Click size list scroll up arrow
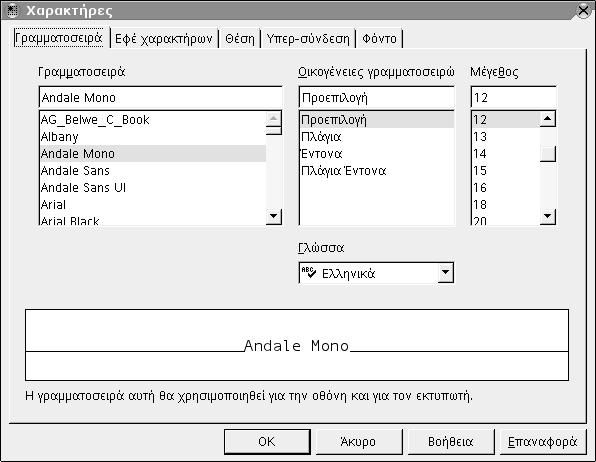 click(x=548, y=118)
